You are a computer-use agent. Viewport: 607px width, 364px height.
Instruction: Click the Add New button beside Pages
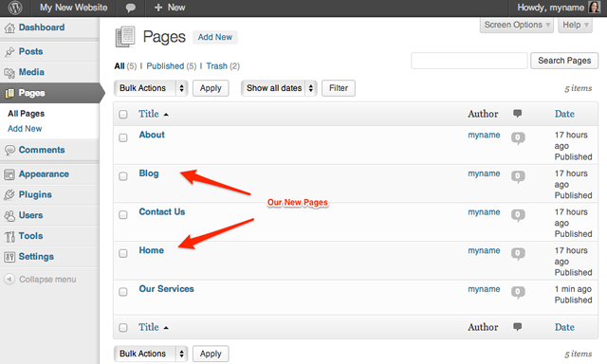point(215,37)
